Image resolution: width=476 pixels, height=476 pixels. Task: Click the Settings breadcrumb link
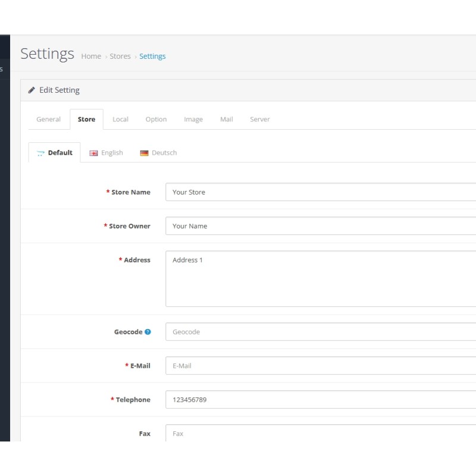(x=152, y=57)
